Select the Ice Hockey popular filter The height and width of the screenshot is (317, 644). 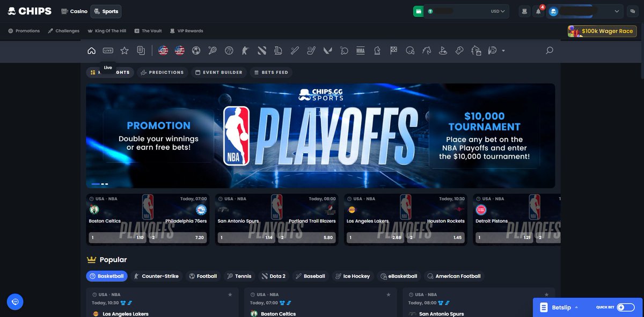pos(353,276)
